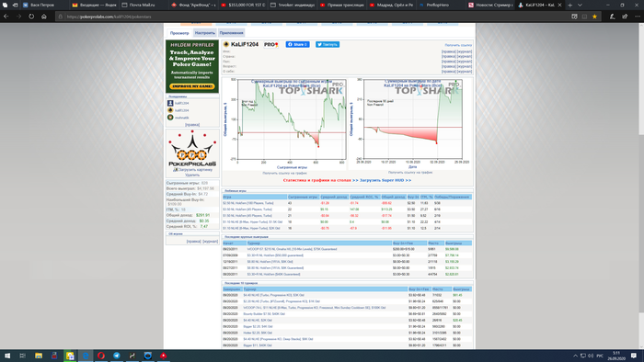Reload the page with the refresh icon

[31, 17]
